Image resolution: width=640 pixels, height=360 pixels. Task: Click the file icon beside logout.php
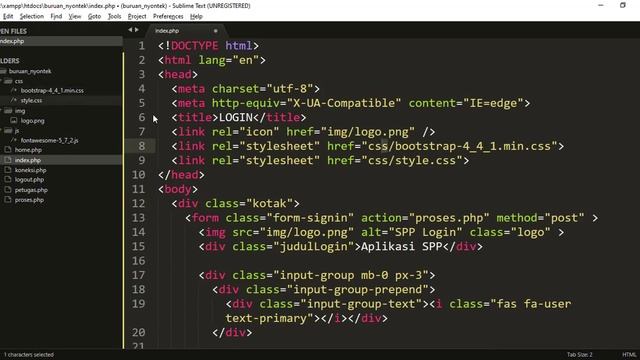click(7, 180)
